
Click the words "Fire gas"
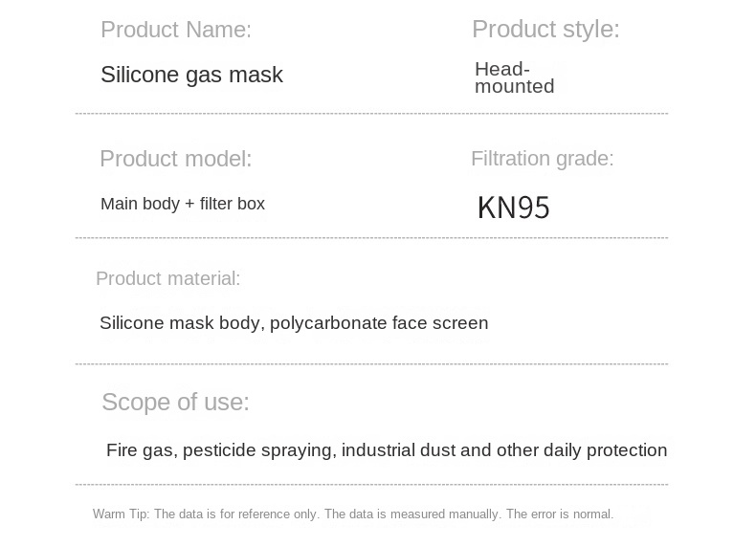coord(140,450)
